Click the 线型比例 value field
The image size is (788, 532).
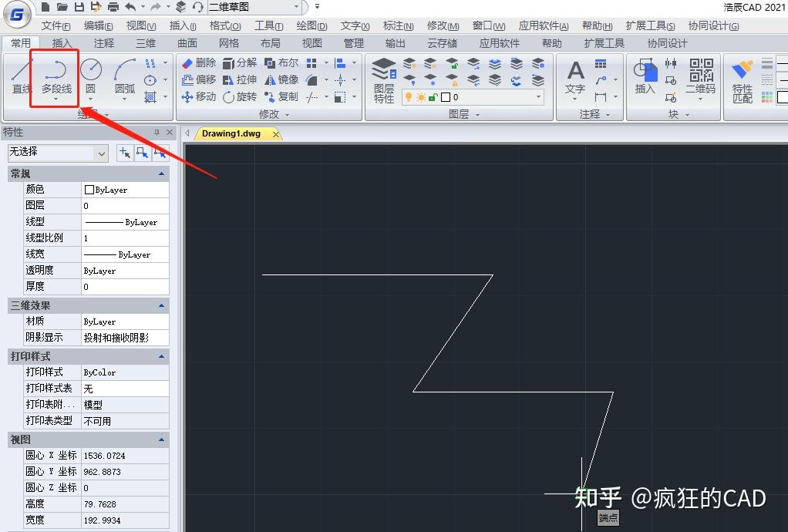point(125,238)
